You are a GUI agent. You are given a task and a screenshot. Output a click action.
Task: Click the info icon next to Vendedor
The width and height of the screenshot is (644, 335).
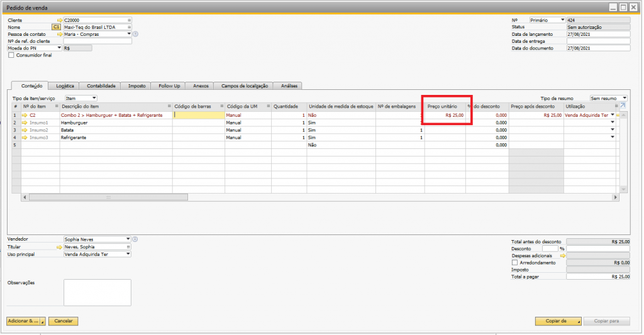(x=135, y=239)
